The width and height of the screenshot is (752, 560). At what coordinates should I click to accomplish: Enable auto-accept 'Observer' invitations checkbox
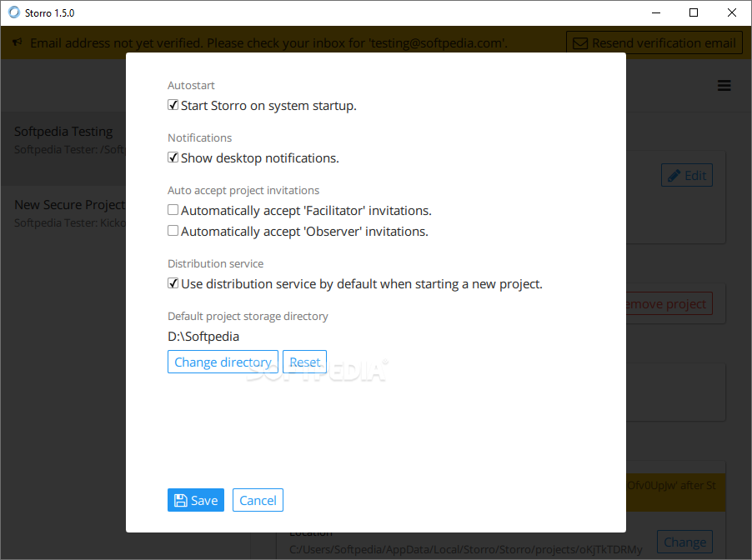(173, 231)
